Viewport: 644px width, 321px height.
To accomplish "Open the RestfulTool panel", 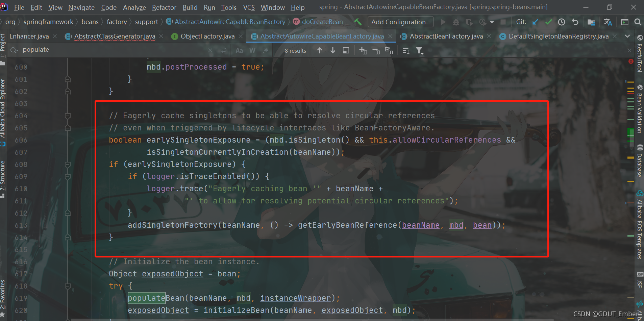I will coord(640,53).
